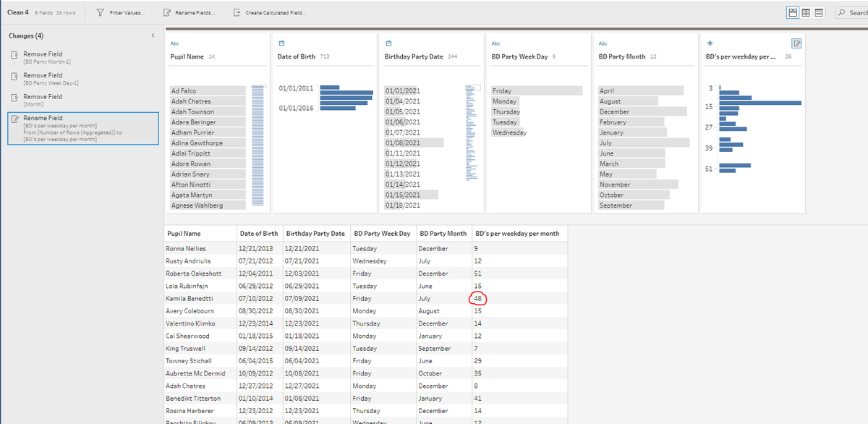
Task: Switch to data grid view icon
Action: 807,13
